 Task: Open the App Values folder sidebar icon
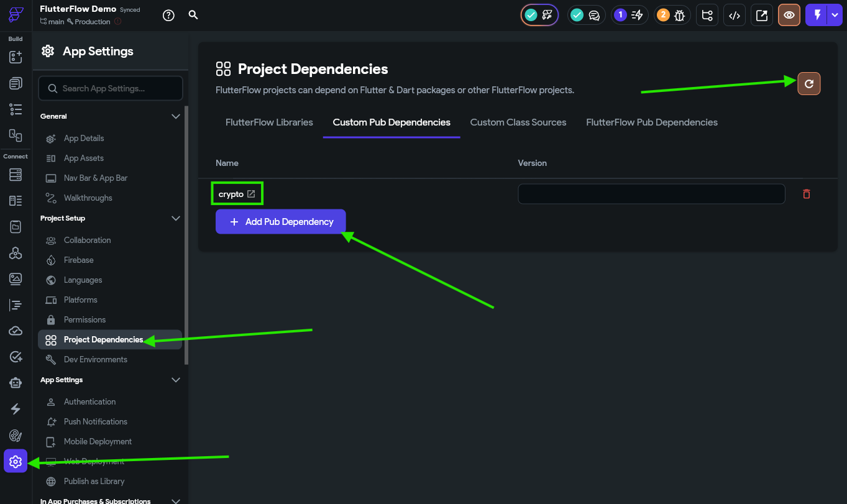(x=16, y=227)
